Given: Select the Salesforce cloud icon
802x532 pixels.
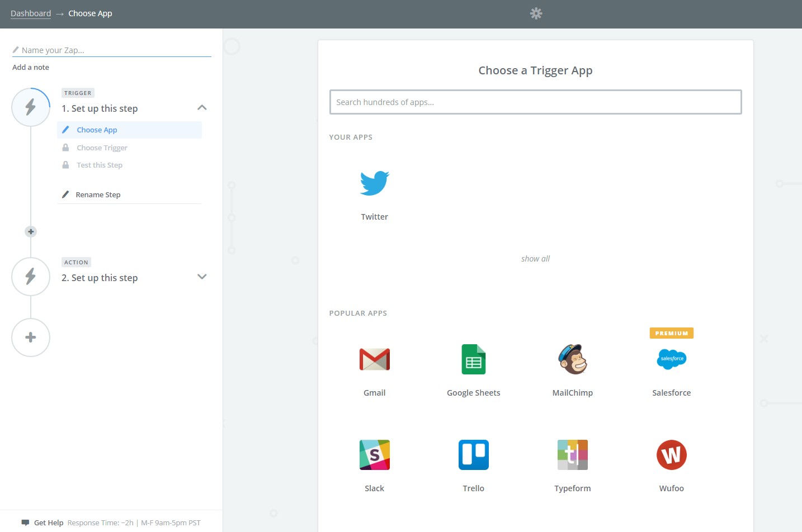Looking at the screenshot, I should click(x=671, y=358).
